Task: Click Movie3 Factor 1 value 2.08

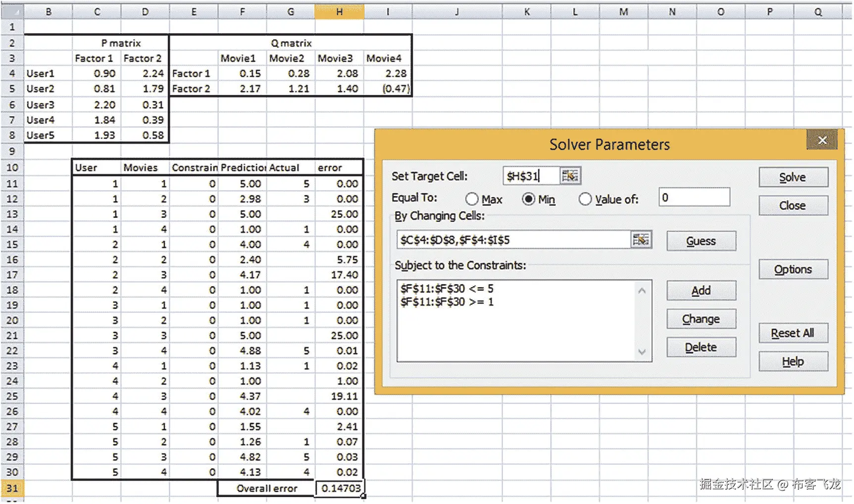Action: coord(340,74)
